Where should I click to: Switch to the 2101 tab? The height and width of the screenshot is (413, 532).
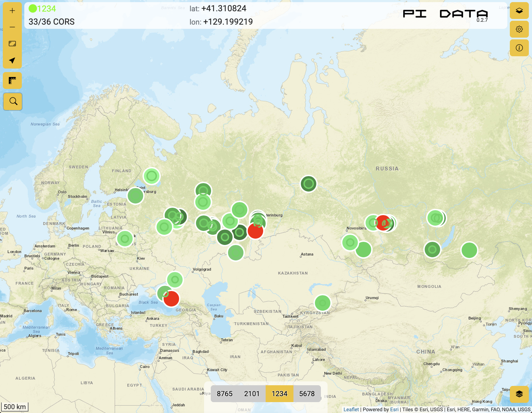click(x=252, y=394)
